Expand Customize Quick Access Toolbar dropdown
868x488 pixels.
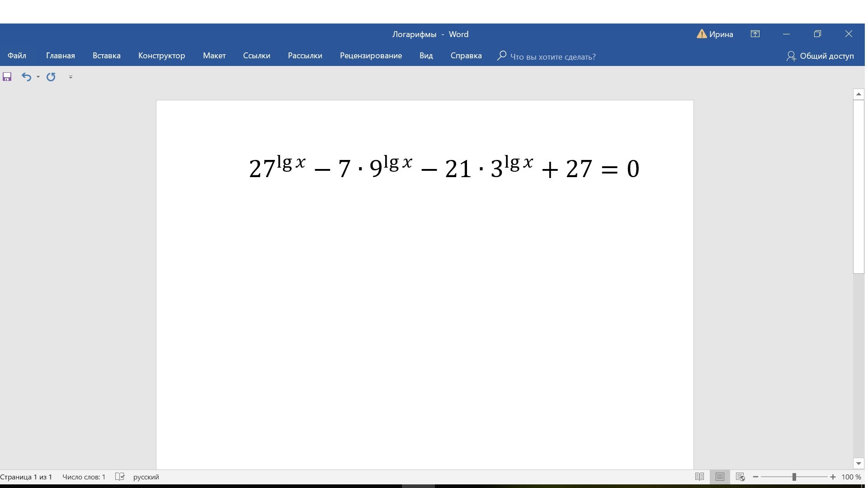[x=71, y=77]
